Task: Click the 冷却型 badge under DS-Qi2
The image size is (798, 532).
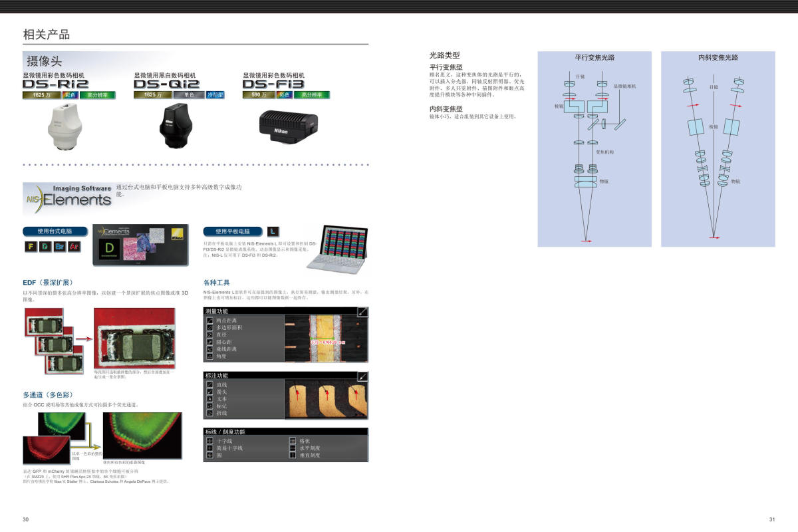Action: 215,95
